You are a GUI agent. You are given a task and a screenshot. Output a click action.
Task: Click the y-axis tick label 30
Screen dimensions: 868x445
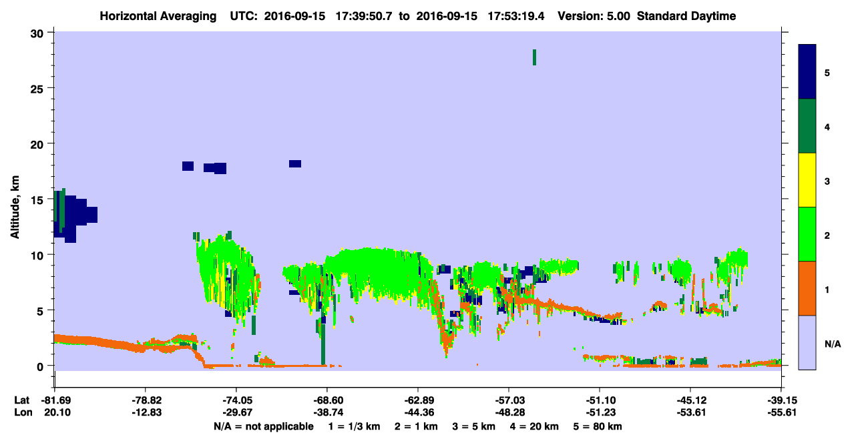click(x=39, y=33)
